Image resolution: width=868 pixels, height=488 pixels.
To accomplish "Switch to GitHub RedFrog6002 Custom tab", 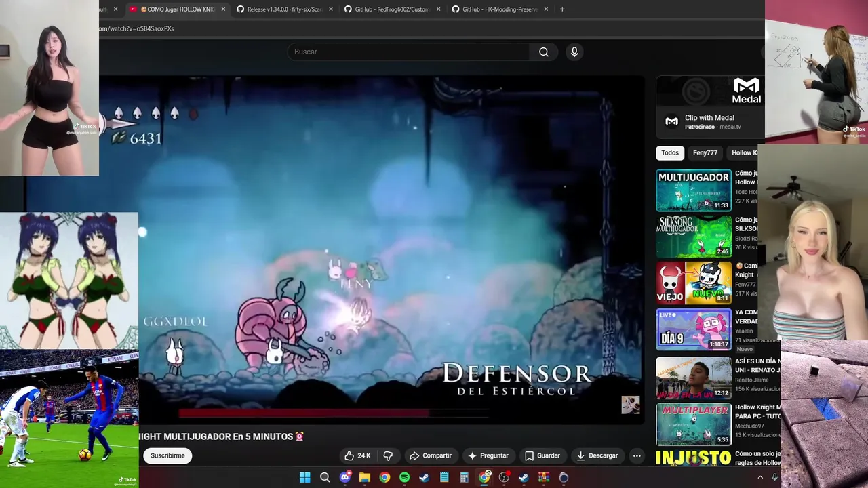I will pos(393,9).
